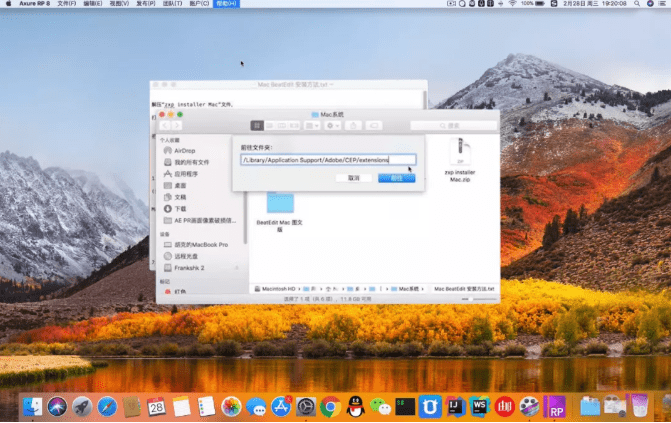Screen dimensions: 671x423
Task: Open the 文件(F) menu in the menu bar
Action: point(67,3)
